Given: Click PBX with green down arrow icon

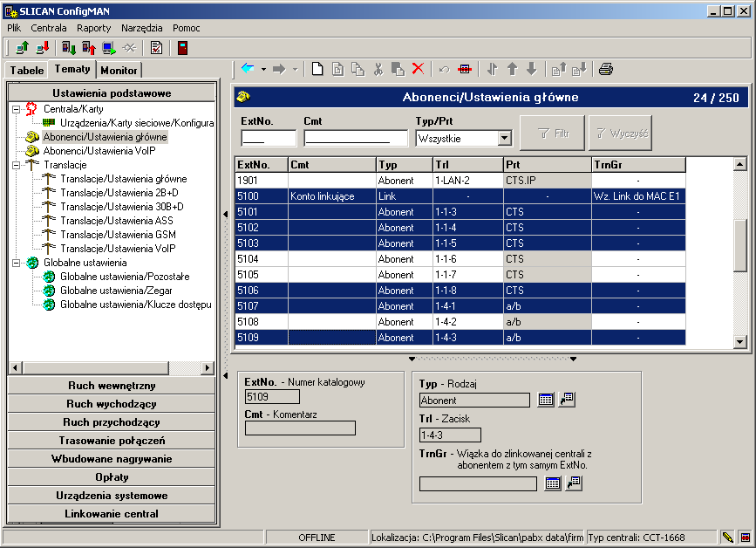Looking at the screenshot, I should click(69, 48).
